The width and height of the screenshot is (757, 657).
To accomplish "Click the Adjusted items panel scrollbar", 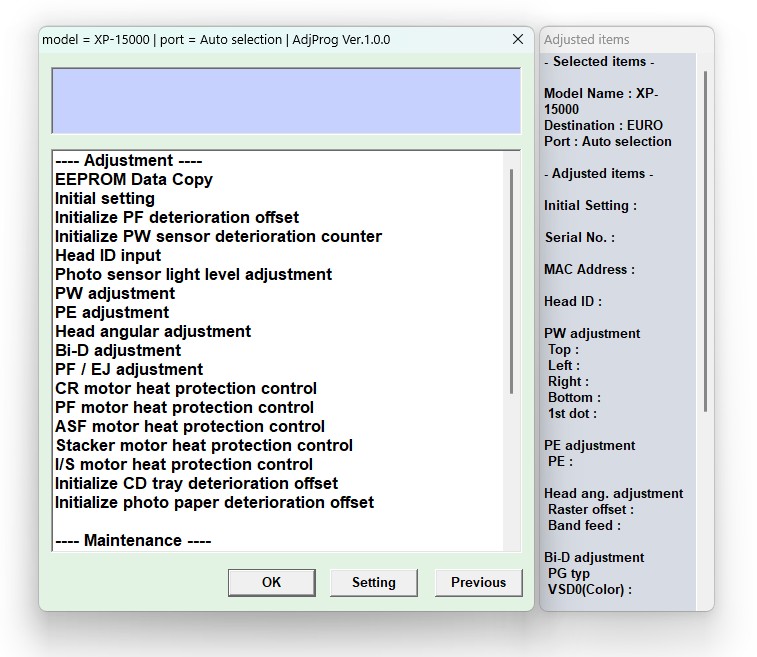I will [705, 240].
